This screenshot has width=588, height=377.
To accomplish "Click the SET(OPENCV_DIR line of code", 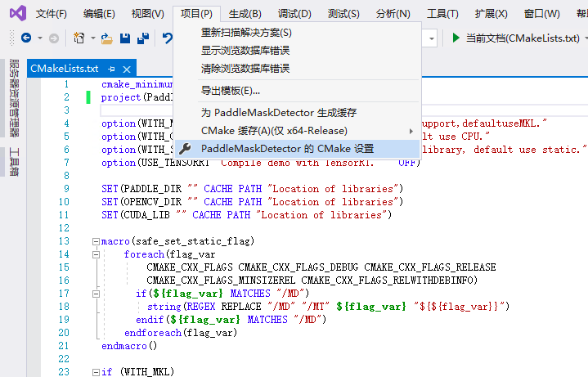I will (252, 202).
